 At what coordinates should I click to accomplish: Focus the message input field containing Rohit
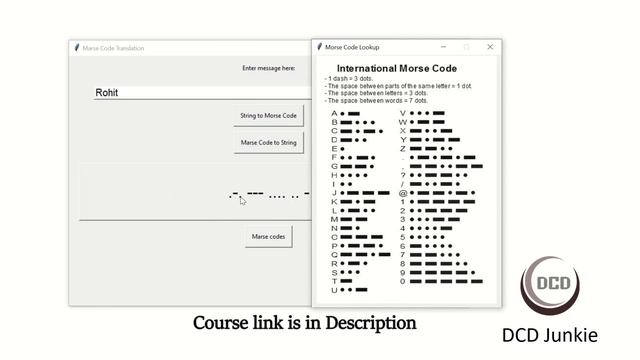click(x=202, y=93)
